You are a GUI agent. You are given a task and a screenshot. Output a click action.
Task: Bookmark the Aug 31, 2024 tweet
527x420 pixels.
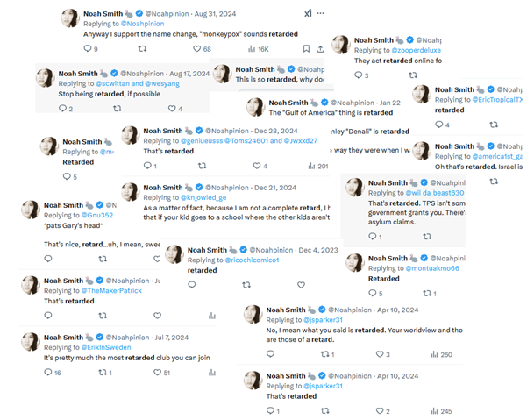[x=306, y=49]
